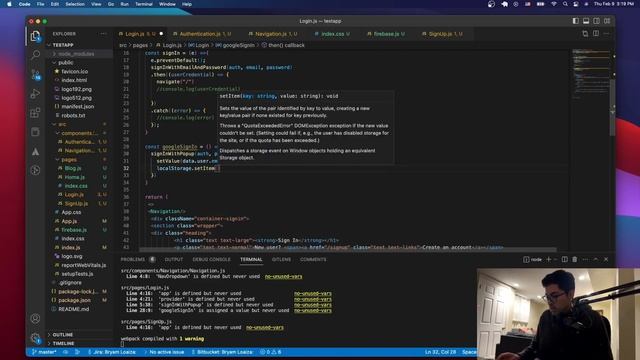640x360 pixels.
Task: Expand the Timeline section
Action: point(78,344)
